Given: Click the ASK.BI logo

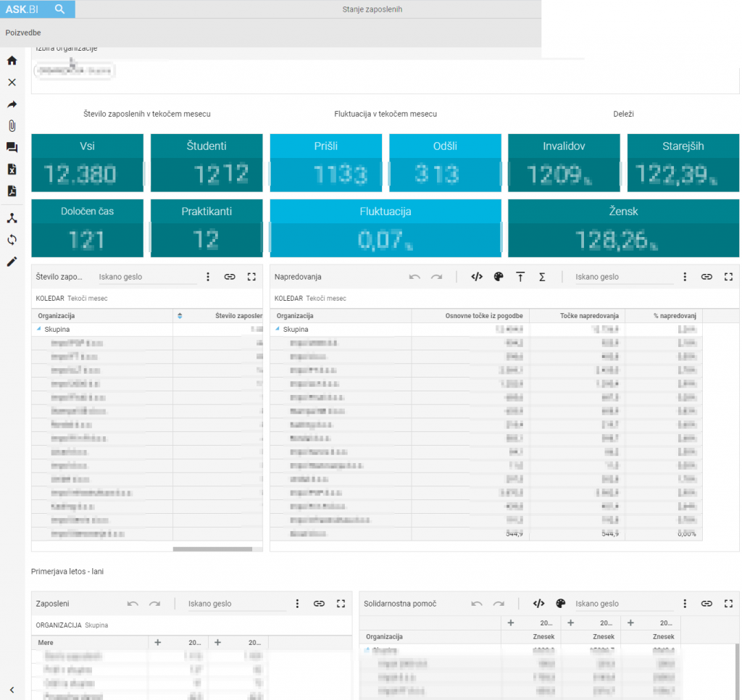Looking at the screenshot, I should 22,9.
